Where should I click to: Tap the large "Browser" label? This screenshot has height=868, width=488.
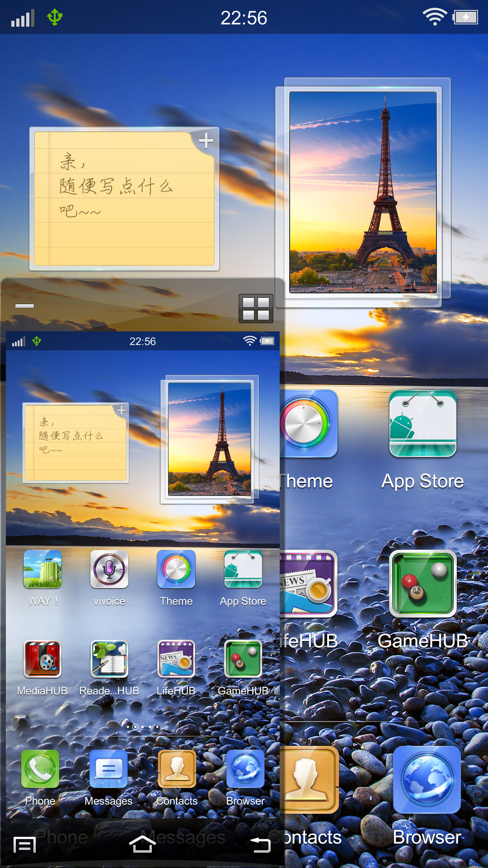pos(427,837)
